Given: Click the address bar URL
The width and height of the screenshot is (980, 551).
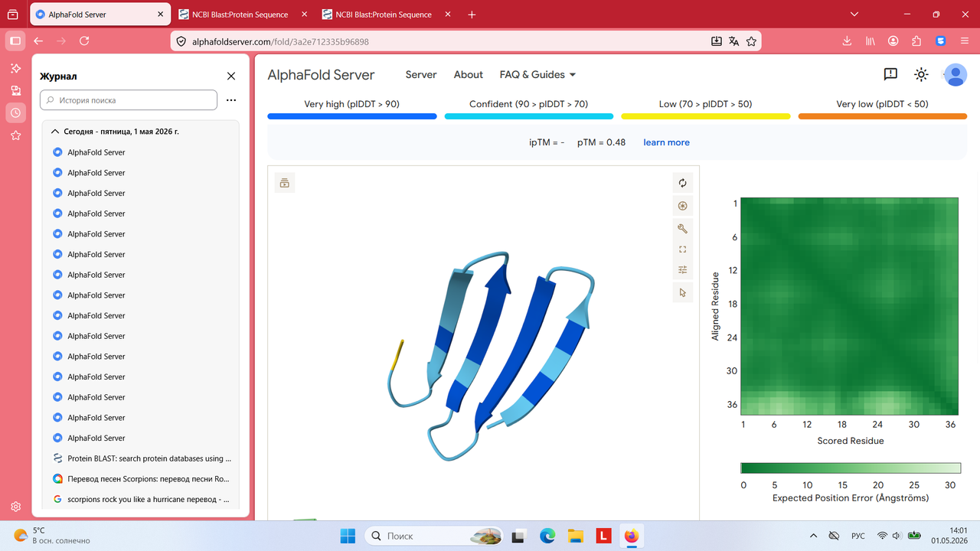Looking at the screenshot, I should click(x=280, y=41).
